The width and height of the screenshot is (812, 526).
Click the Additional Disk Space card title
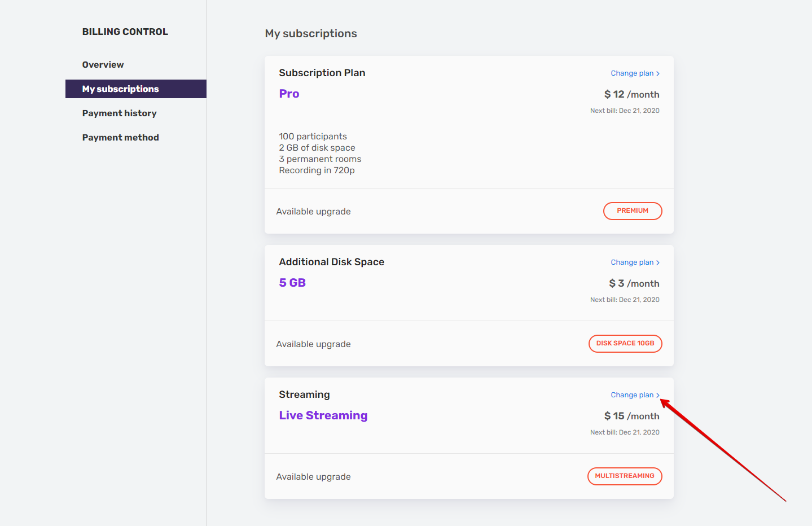332,262
